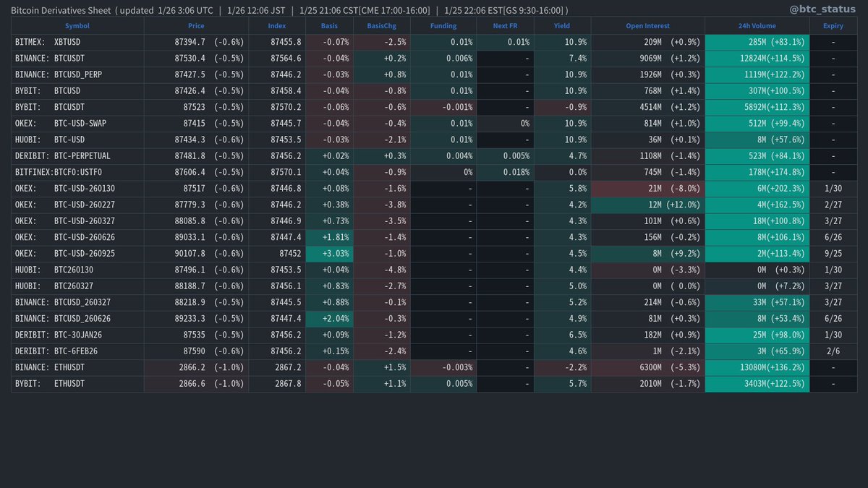
Task: Select the OKEX: BTC-USD-SWAP symbol
Action: tap(61, 123)
